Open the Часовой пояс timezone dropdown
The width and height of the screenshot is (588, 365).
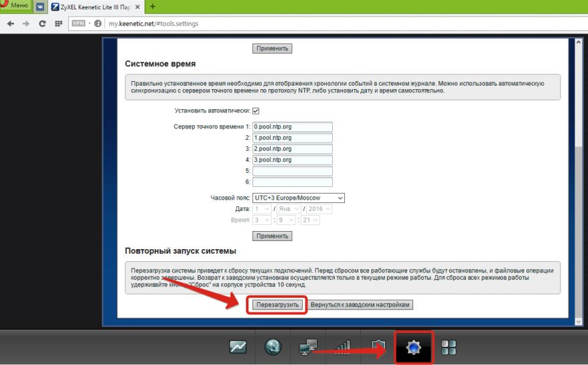[x=299, y=198]
